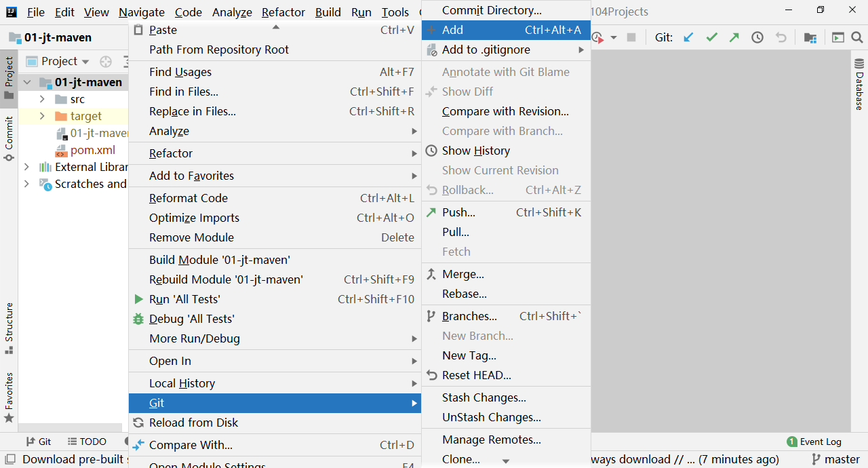Viewport: 868px width, 468px height.
Task: Choose Commit Directory... in Git submenu
Action: click(506, 10)
